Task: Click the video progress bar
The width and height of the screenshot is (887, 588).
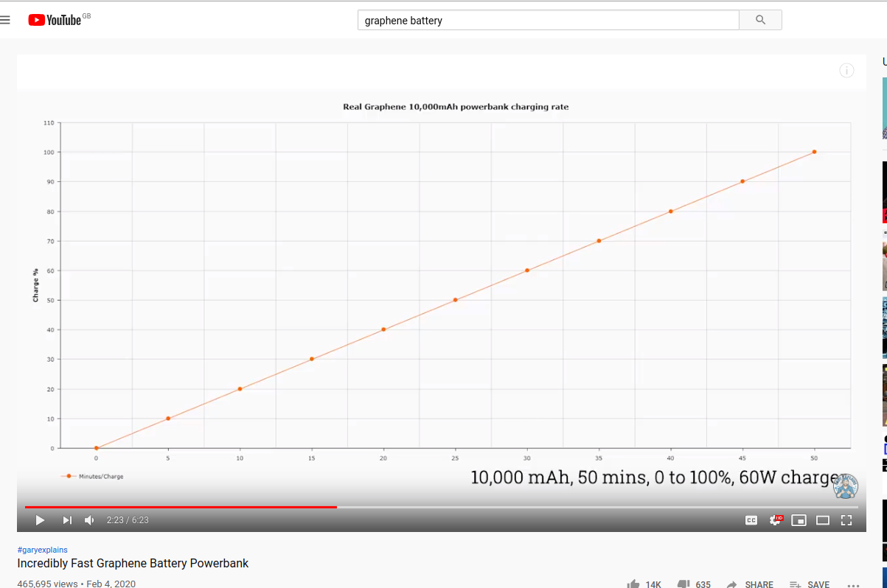Action: [x=441, y=507]
